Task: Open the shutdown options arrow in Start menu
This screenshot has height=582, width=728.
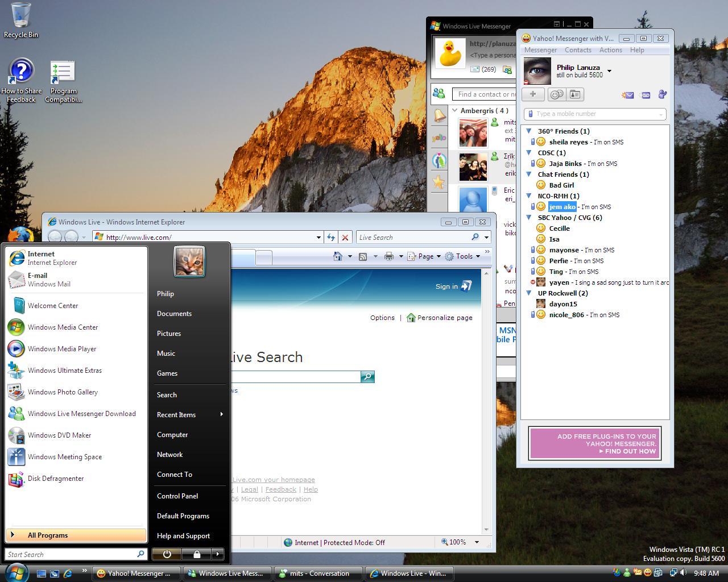Action: click(x=217, y=554)
